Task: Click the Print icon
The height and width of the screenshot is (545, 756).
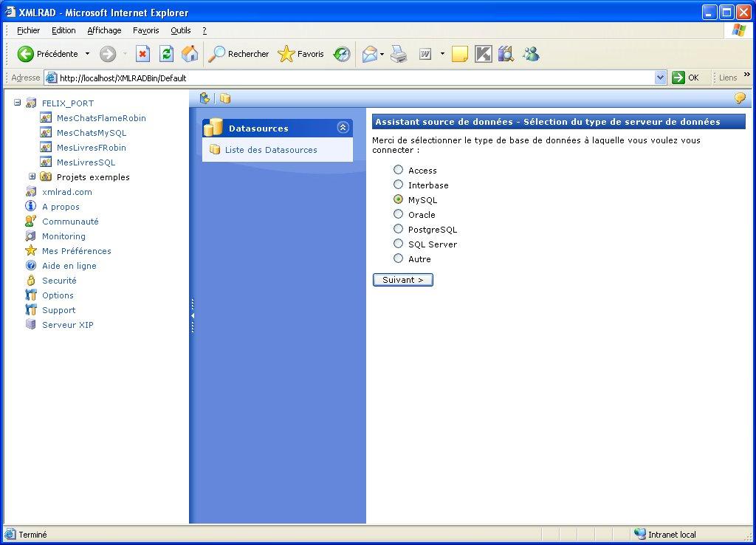Action: [399, 54]
